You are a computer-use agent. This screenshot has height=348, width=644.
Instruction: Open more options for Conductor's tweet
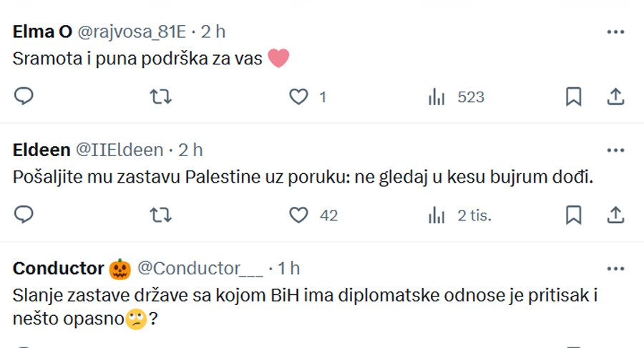pyautogui.click(x=615, y=269)
